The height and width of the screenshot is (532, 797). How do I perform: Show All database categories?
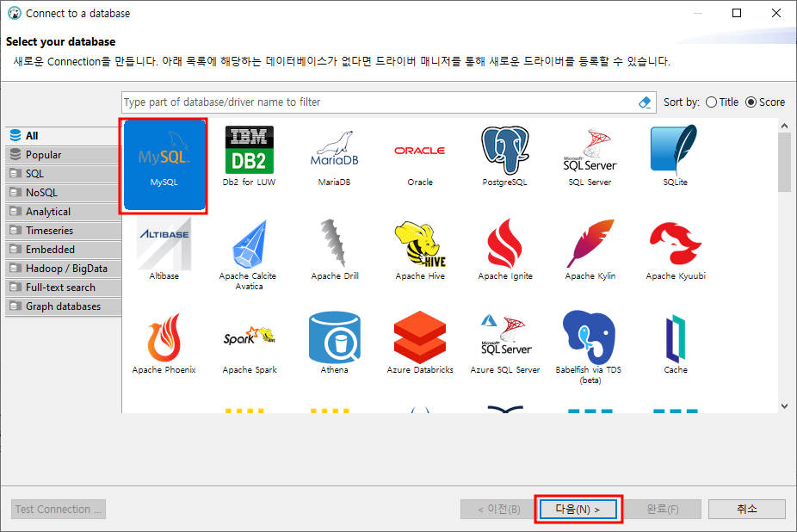tap(64, 136)
